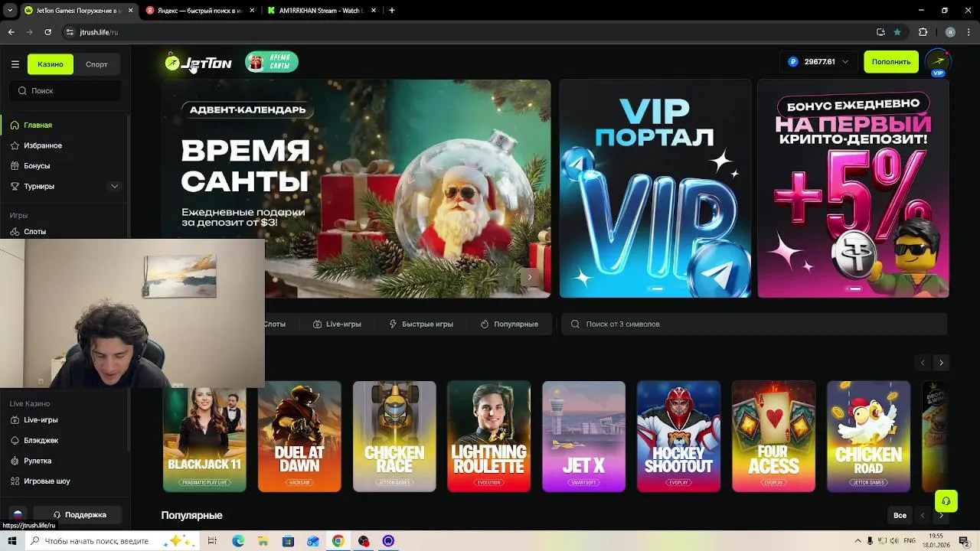Go to previous Популярные page
Screen dimensions: 980x551
pyautogui.click(x=923, y=516)
